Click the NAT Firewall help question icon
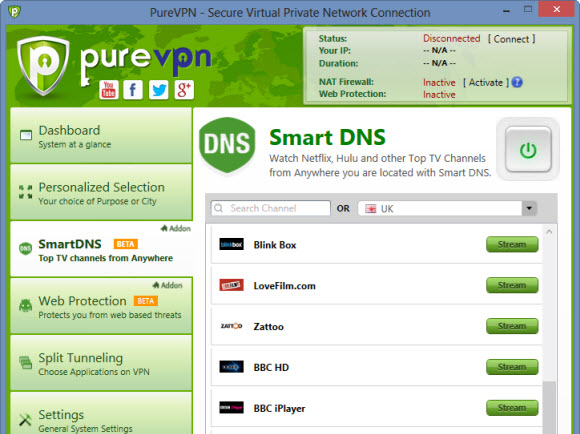The image size is (580, 434). click(517, 82)
